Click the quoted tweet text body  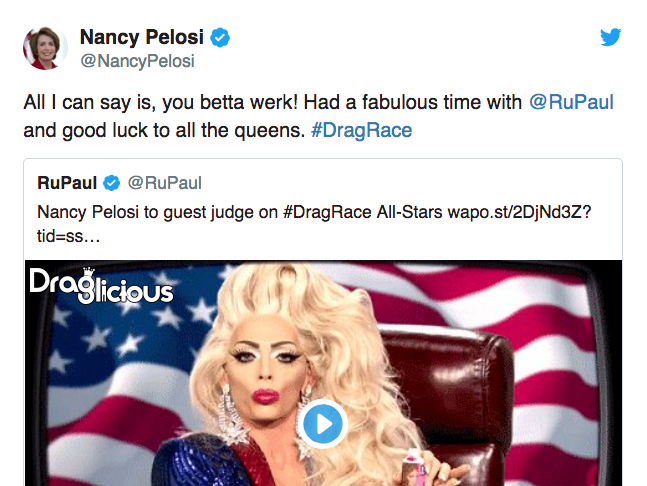(x=314, y=224)
